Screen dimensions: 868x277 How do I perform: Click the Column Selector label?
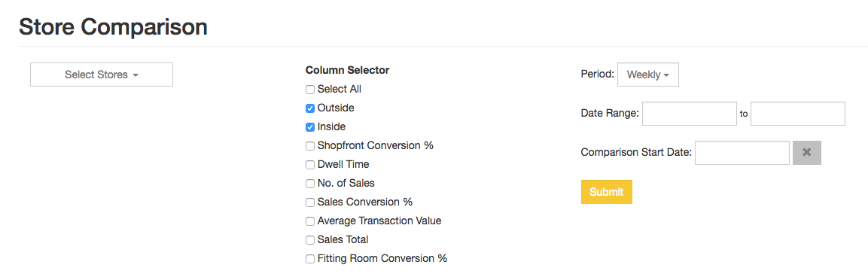347,70
